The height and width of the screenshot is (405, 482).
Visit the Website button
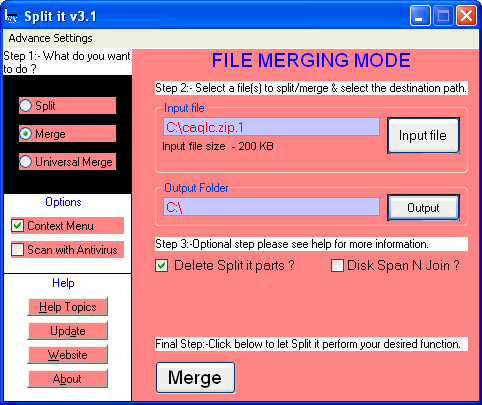68,355
